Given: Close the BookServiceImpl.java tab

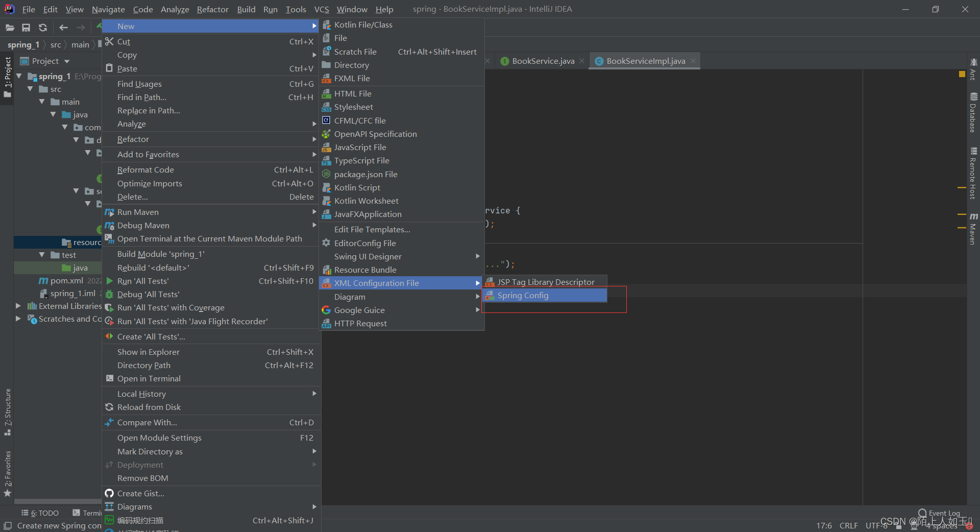Looking at the screenshot, I should (693, 61).
